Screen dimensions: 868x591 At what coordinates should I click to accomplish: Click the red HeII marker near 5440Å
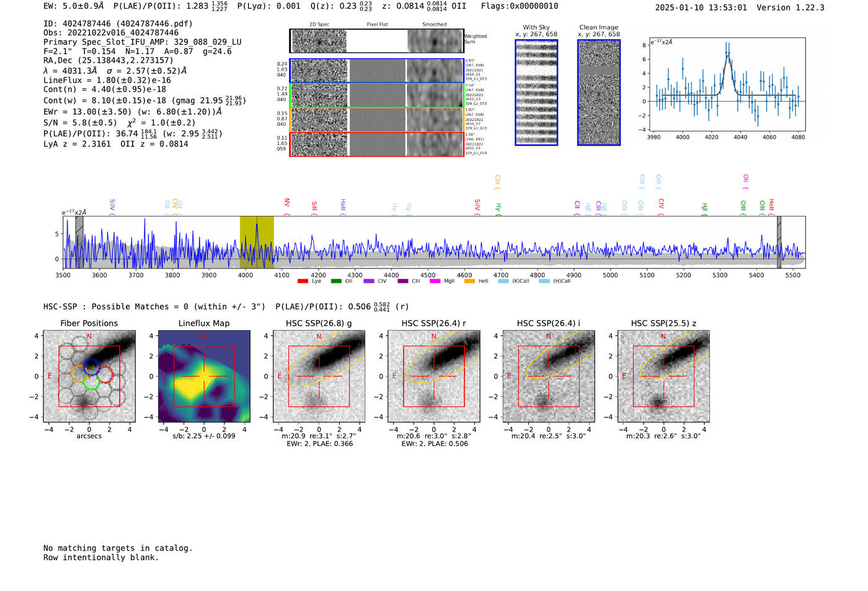coord(771,206)
